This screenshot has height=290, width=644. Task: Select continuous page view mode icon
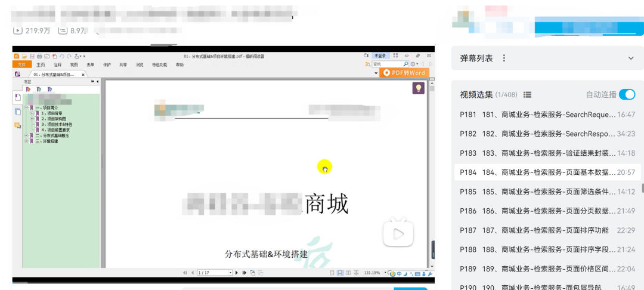[340, 273]
